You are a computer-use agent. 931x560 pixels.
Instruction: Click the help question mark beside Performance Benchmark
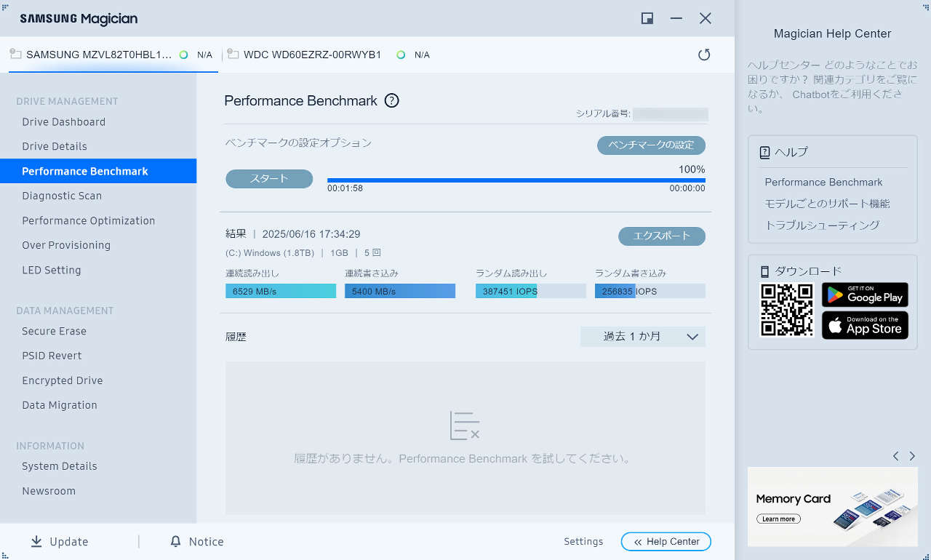click(391, 101)
